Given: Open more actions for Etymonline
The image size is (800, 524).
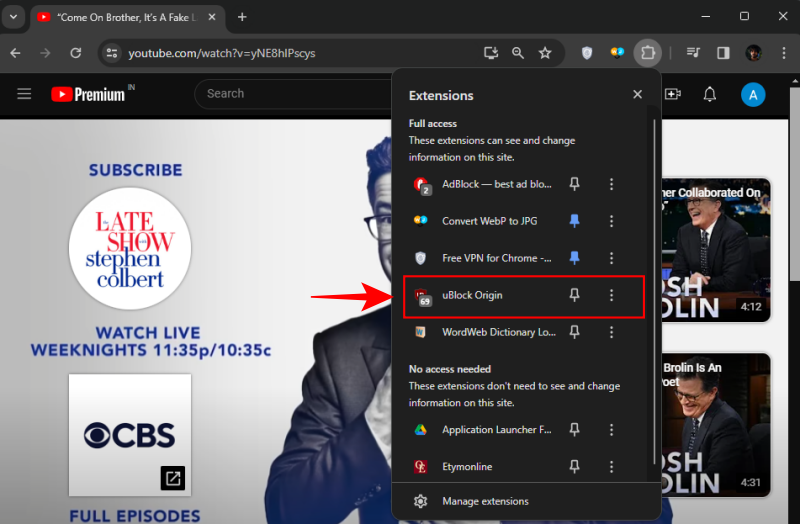Looking at the screenshot, I should (611, 466).
